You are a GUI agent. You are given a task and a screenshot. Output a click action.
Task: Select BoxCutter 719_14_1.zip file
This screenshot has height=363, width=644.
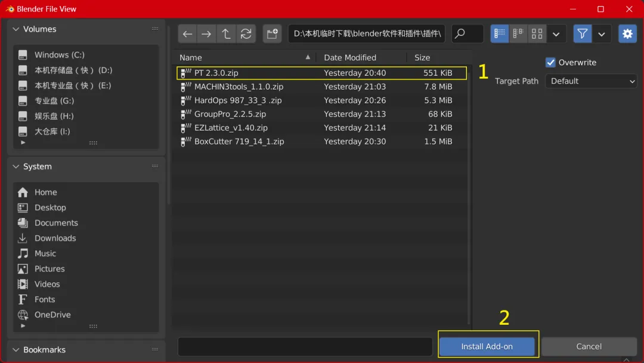click(x=321, y=141)
